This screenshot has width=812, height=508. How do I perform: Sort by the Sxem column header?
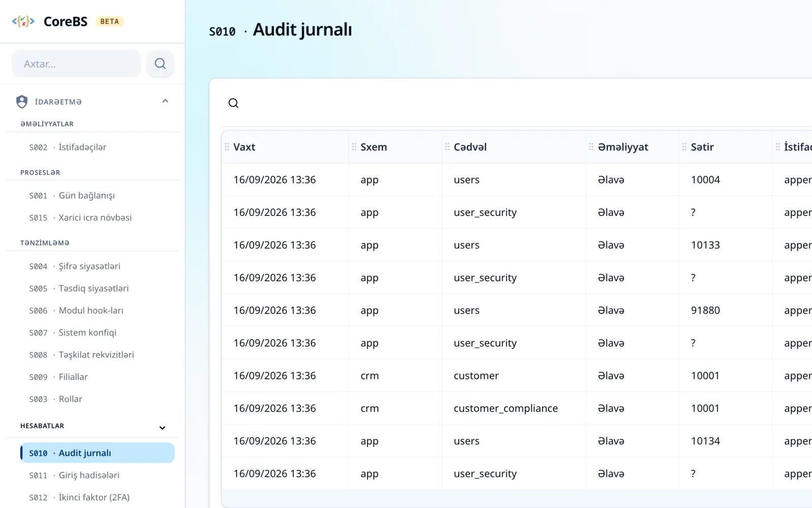point(374,147)
